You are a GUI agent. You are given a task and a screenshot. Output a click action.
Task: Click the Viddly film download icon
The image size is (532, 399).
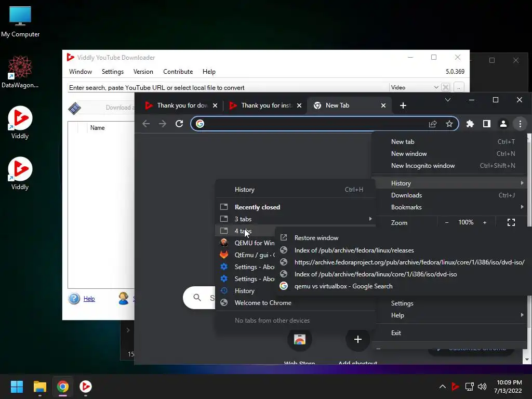pos(75,108)
